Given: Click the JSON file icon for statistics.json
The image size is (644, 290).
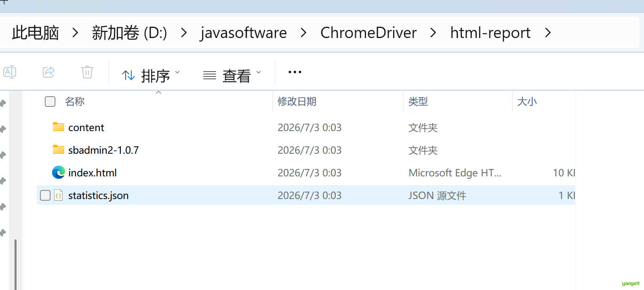Looking at the screenshot, I should click(x=59, y=195).
